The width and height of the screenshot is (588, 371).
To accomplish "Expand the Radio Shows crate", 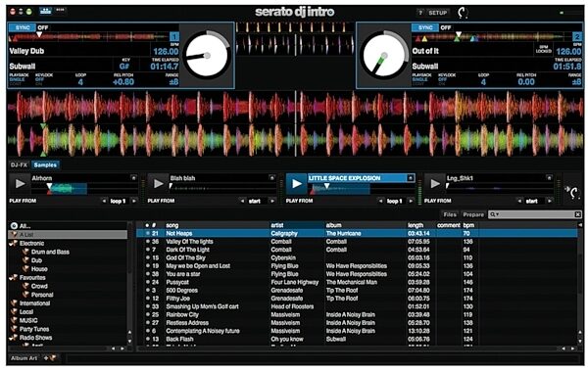I will [10, 338].
